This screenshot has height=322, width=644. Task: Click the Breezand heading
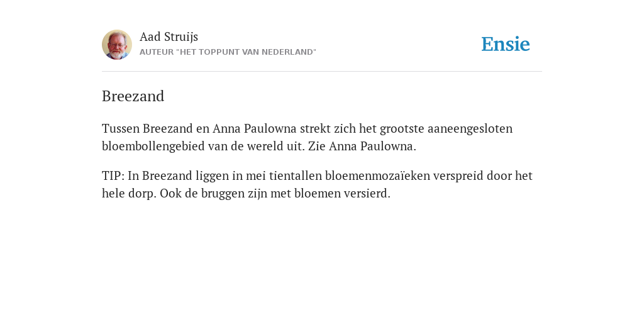133,96
